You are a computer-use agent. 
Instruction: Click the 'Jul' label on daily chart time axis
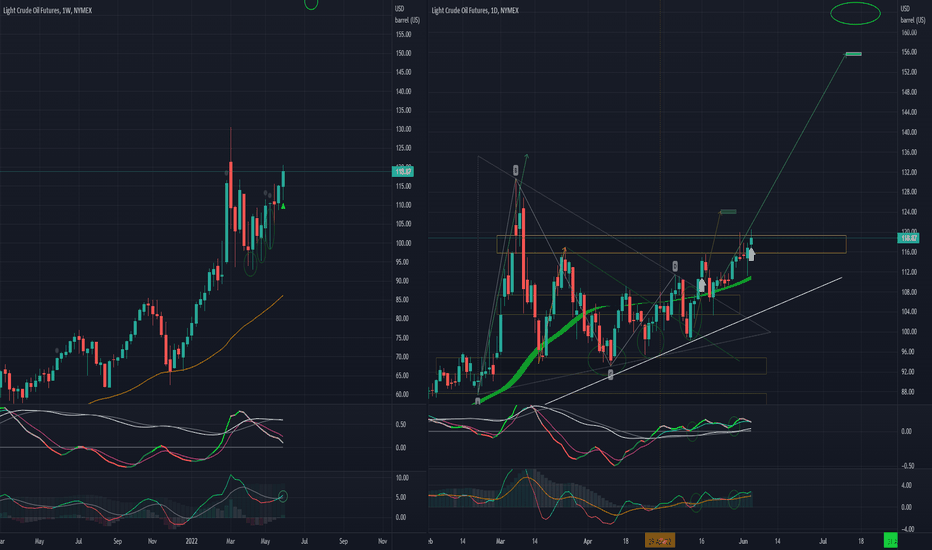tap(823, 541)
